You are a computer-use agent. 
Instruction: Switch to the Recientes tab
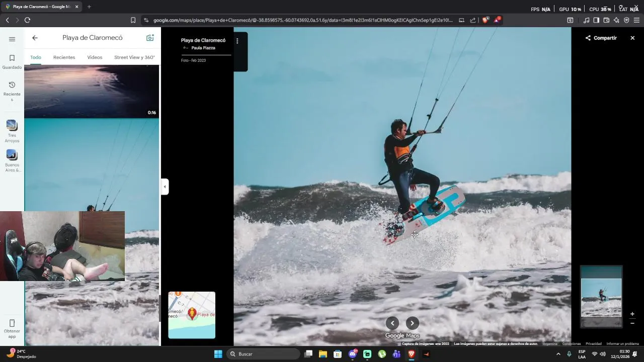coord(64,57)
